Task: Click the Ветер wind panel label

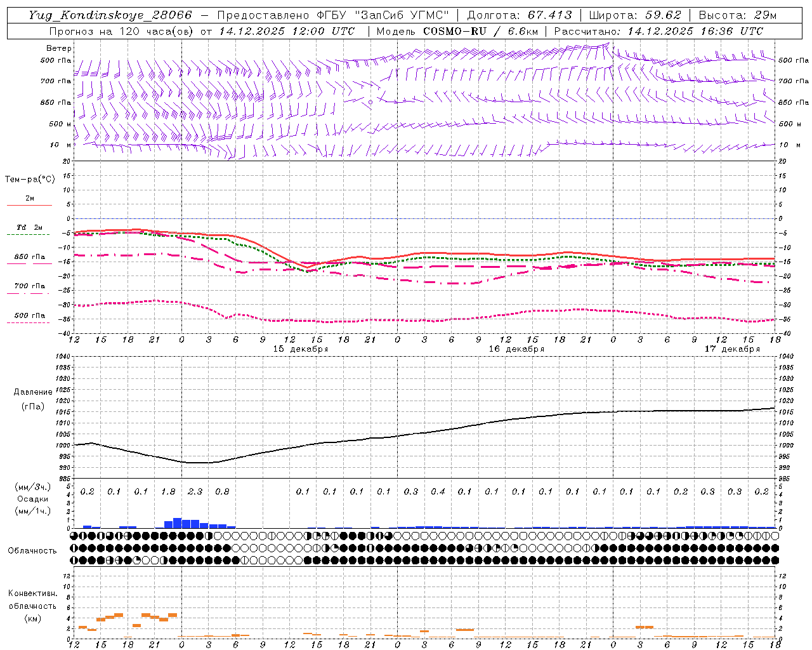Action: tap(59, 48)
